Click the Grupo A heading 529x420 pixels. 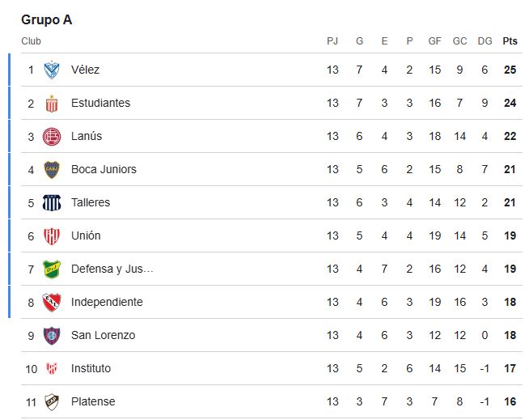pos(46,20)
